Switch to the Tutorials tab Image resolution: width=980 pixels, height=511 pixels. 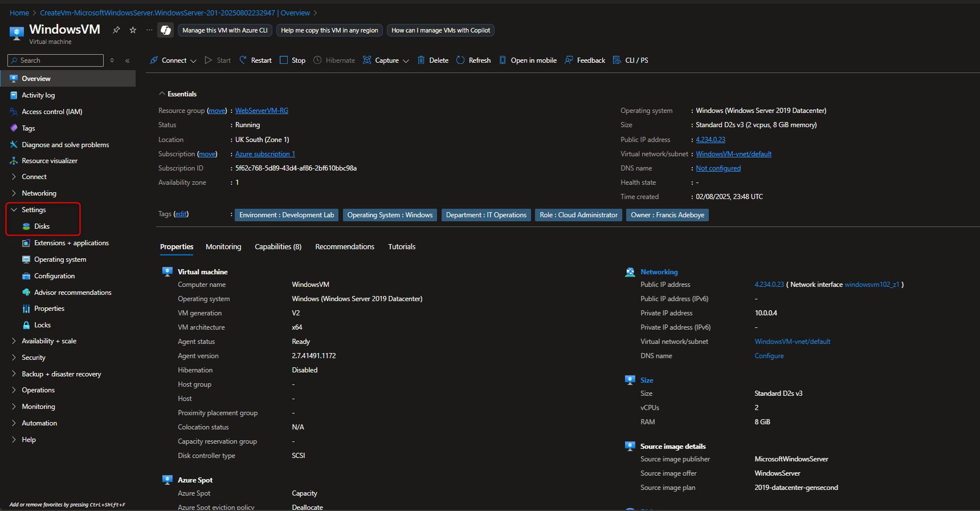(402, 247)
